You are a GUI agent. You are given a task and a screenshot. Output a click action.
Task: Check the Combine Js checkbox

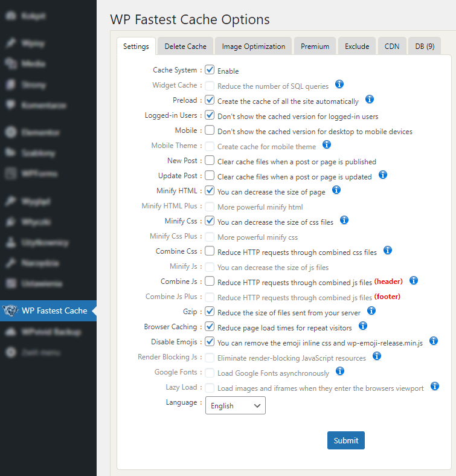[x=210, y=281]
